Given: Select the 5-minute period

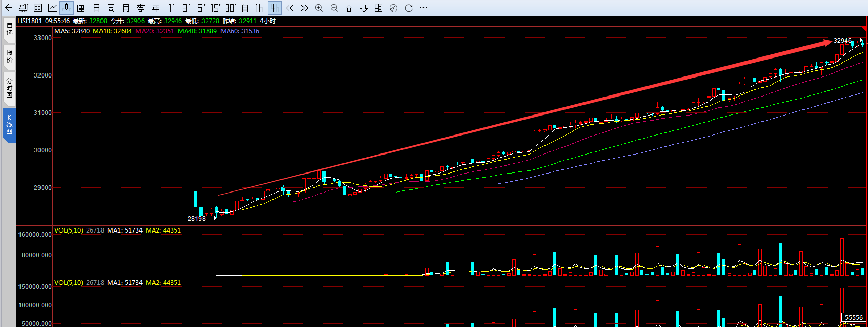Looking at the screenshot, I should click(200, 8).
